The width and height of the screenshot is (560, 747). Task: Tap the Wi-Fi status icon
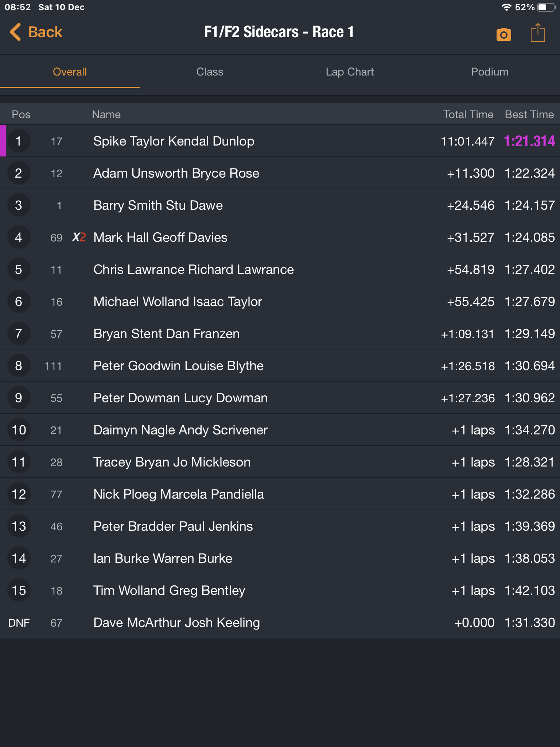click(506, 7)
